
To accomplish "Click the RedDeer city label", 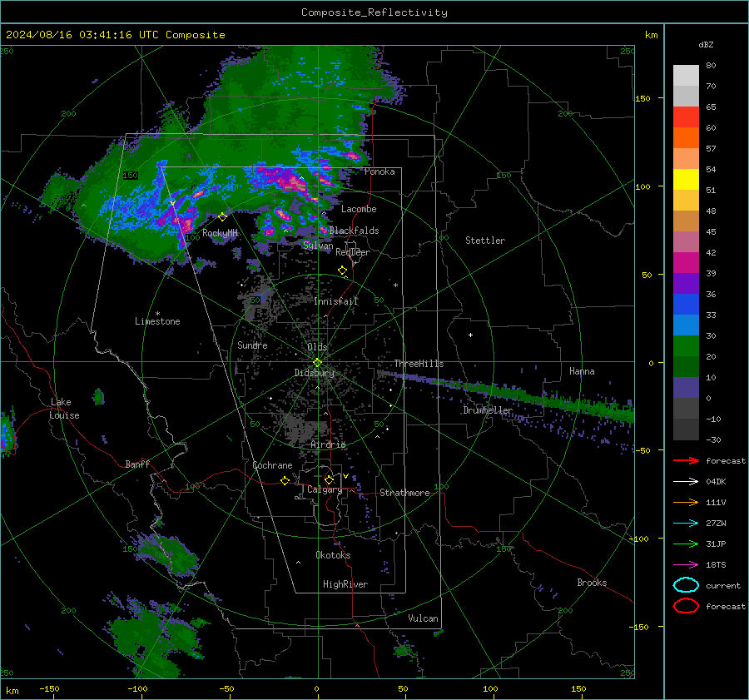I will (x=353, y=252).
